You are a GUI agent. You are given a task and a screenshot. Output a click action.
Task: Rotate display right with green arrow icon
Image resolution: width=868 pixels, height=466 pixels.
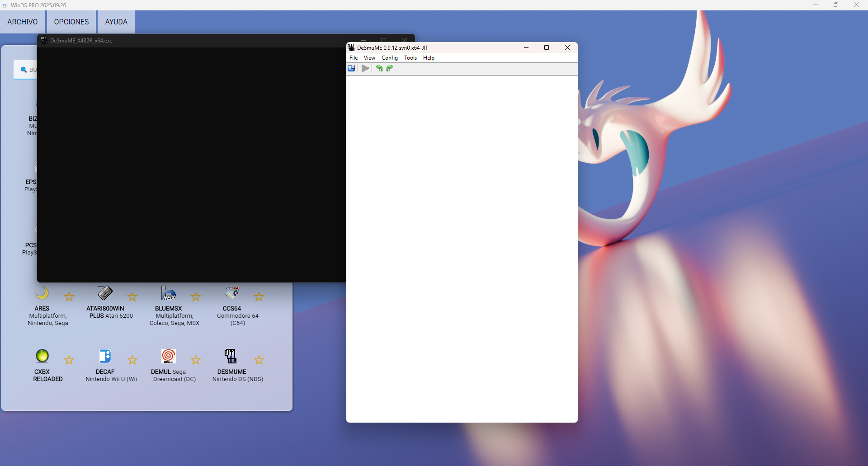click(390, 68)
